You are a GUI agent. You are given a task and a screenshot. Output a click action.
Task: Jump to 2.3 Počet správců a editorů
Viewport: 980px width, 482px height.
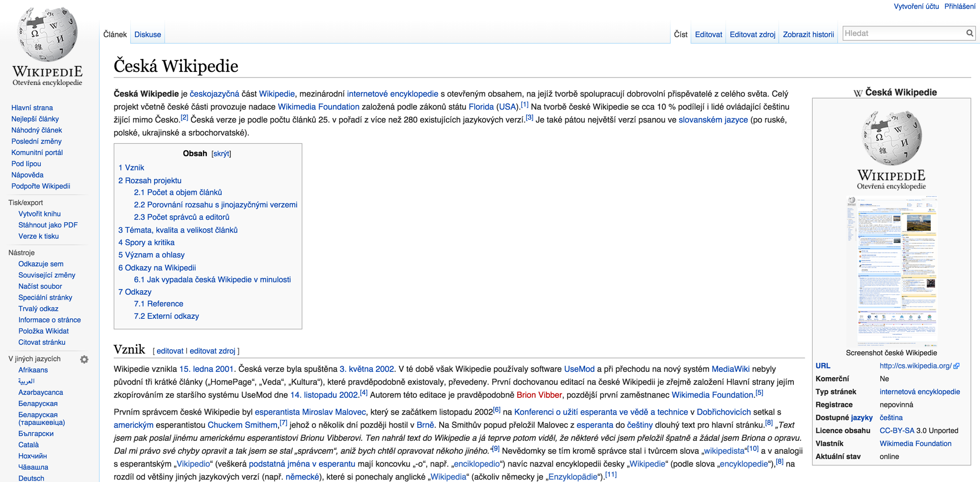(x=182, y=217)
